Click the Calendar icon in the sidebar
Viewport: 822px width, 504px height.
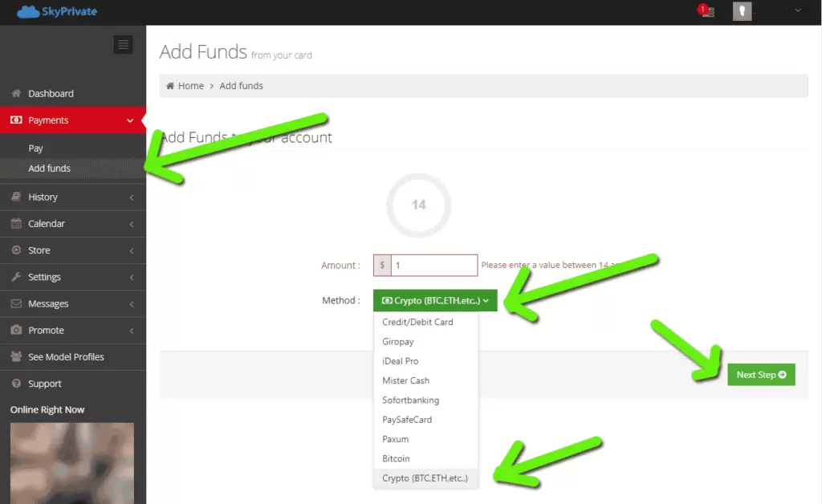tap(16, 224)
